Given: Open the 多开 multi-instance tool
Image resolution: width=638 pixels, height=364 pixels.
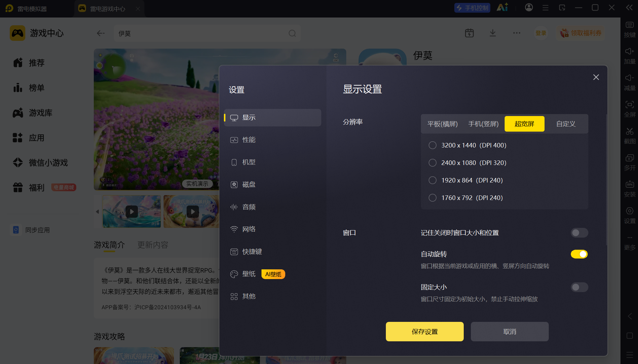Looking at the screenshot, I should 630,162.
